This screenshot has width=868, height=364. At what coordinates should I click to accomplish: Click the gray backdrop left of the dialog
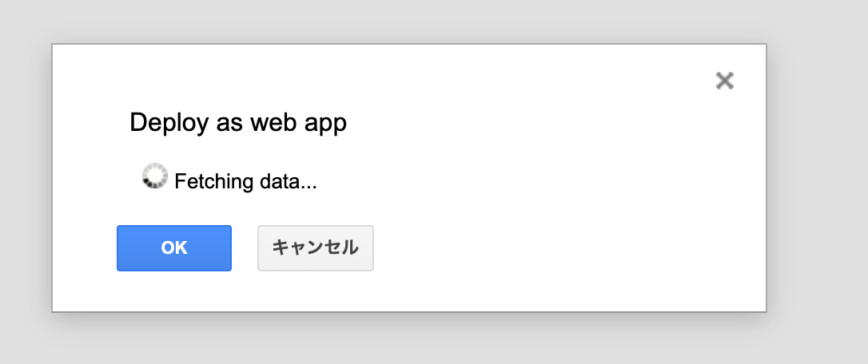click(x=24, y=176)
